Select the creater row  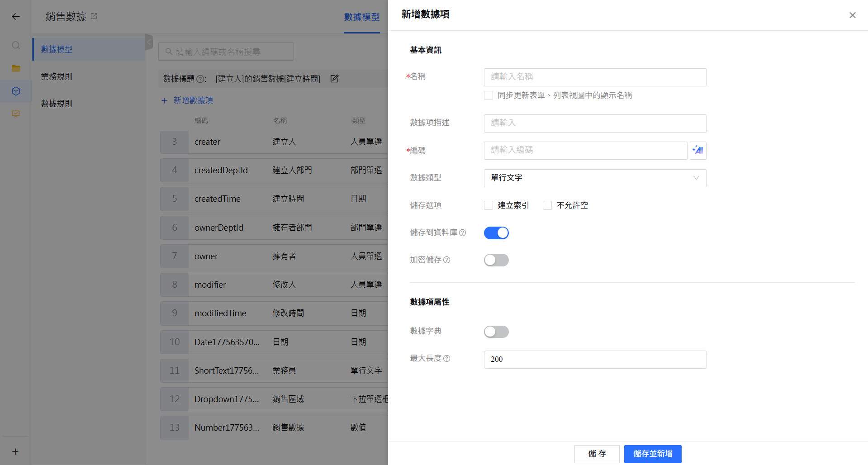pyautogui.click(x=274, y=142)
